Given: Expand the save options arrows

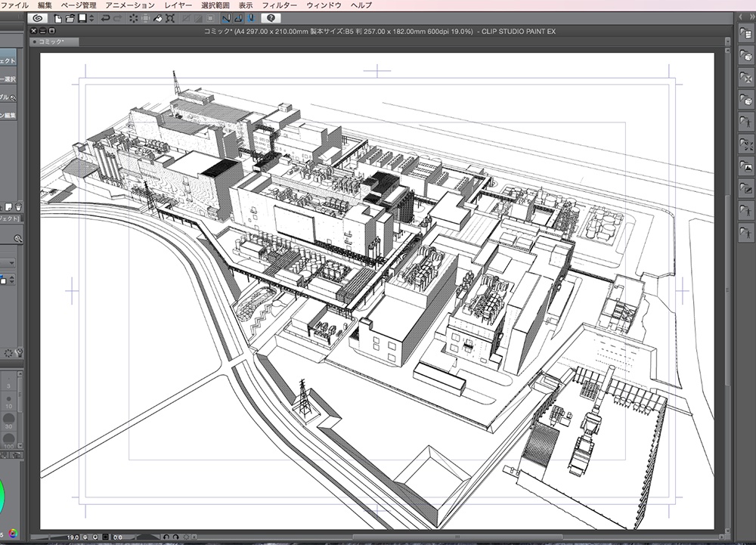Looking at the screenshot, I should [91, 17].
